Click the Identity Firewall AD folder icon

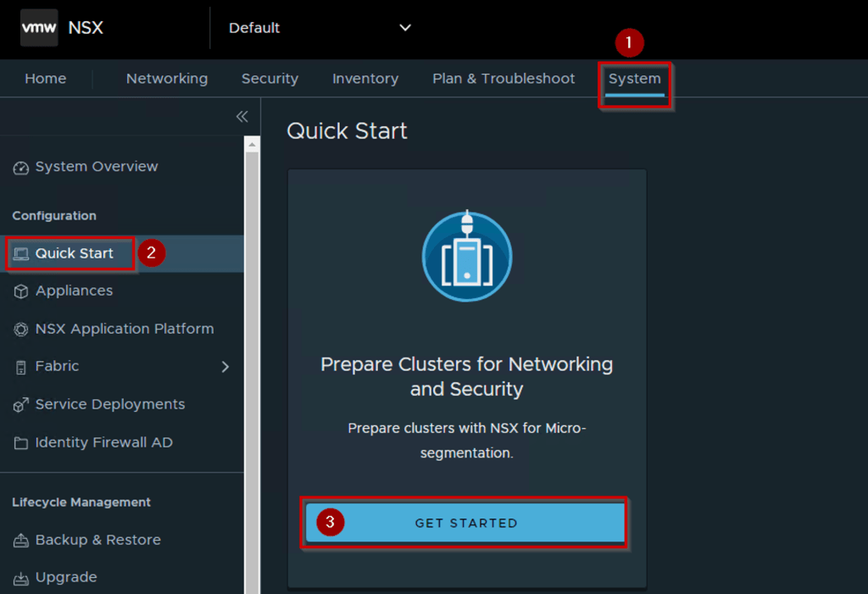pos(21,443)
